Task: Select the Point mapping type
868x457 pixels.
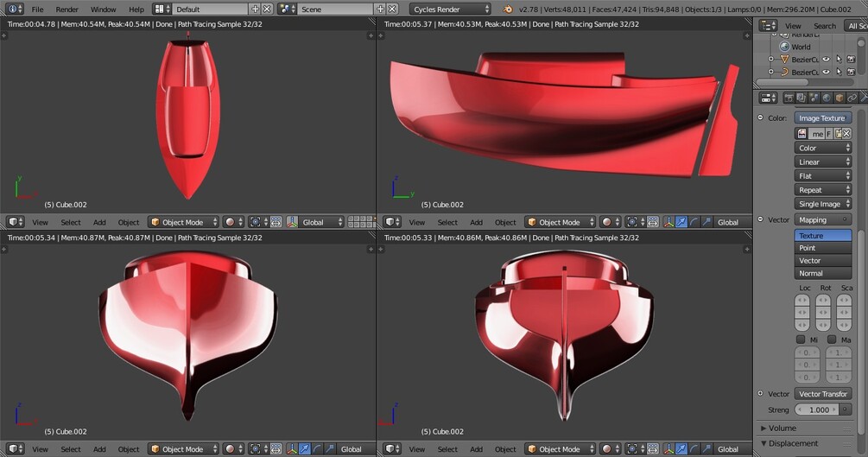Action: click(x=823, y=248)
